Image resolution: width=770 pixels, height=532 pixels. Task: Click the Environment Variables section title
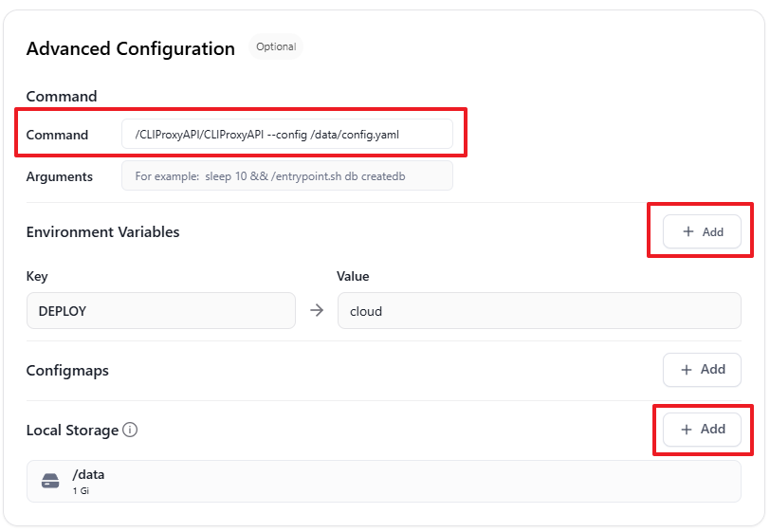point(102,231)
